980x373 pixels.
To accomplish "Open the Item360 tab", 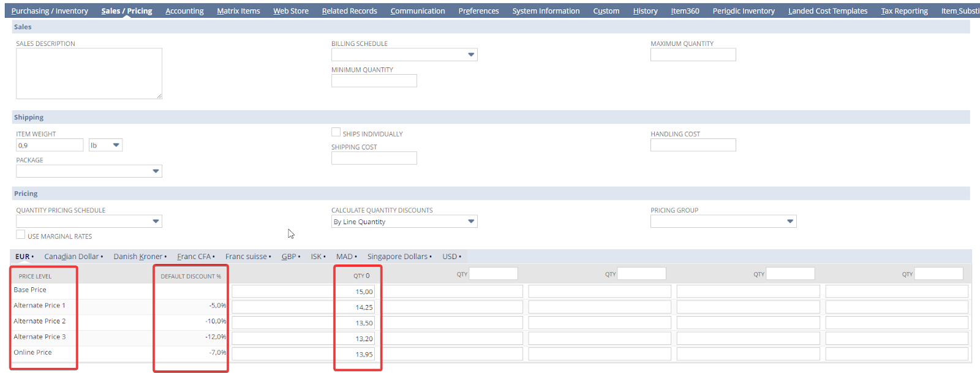I will (x=685, y=11).
